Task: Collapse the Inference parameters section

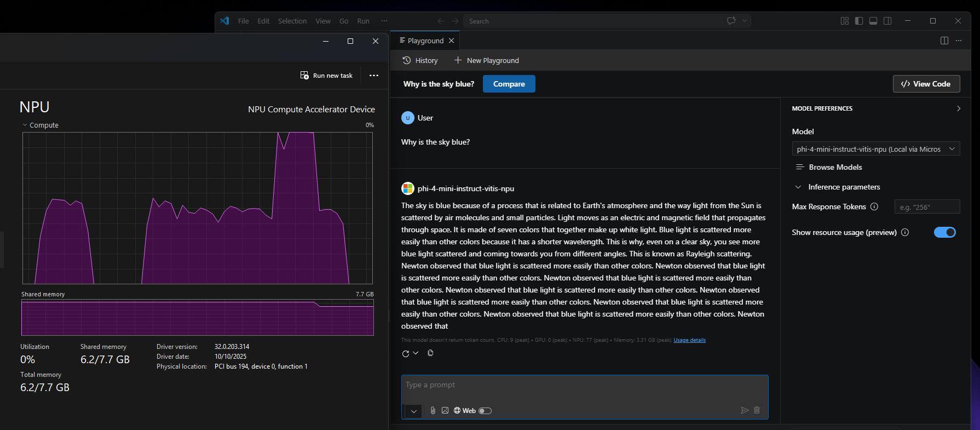Action: point(798,187)
